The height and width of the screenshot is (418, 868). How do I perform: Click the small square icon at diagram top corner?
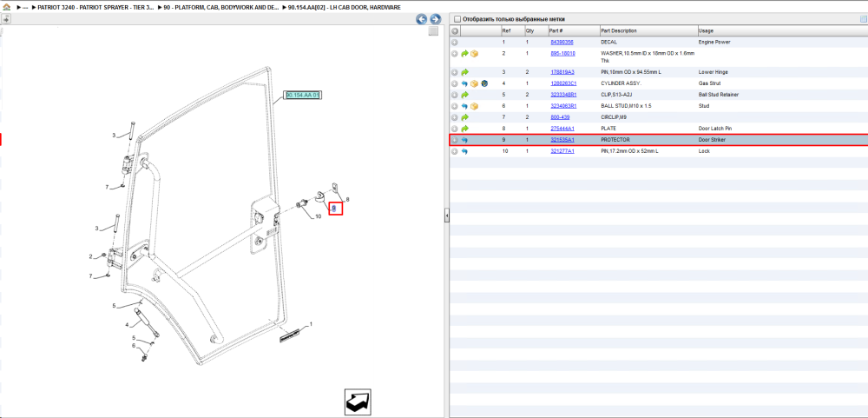tap(433, 31)
